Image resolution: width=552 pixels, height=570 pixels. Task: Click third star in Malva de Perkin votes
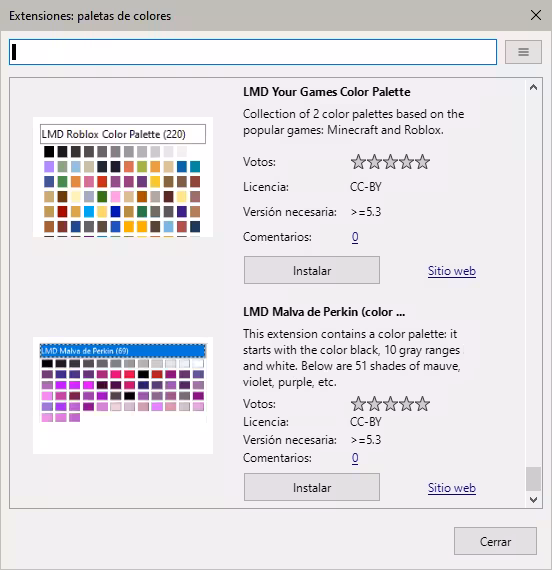(390, 404)
